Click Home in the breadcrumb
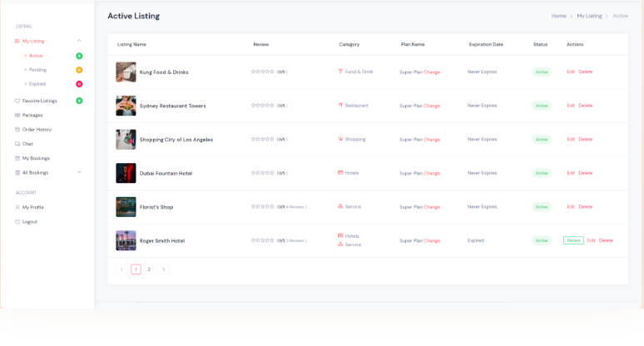 (558, 16)
